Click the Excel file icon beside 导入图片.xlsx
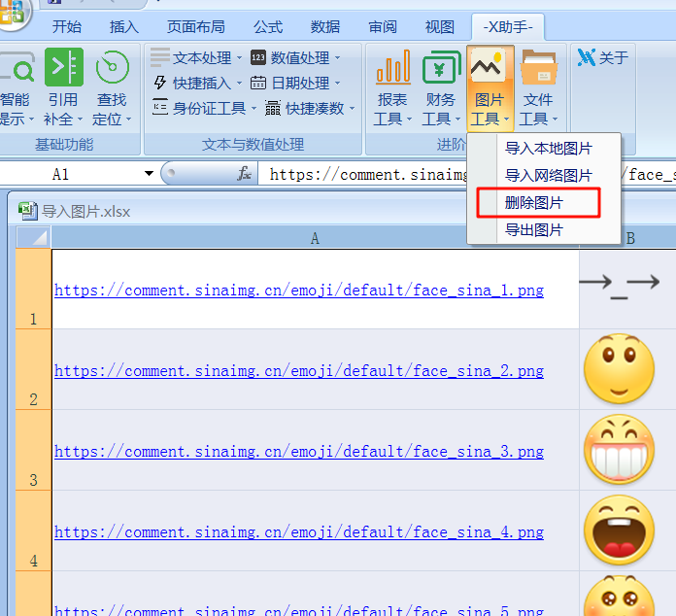The width and height of the screenshot is (676, 616). (x=28, y=211)
